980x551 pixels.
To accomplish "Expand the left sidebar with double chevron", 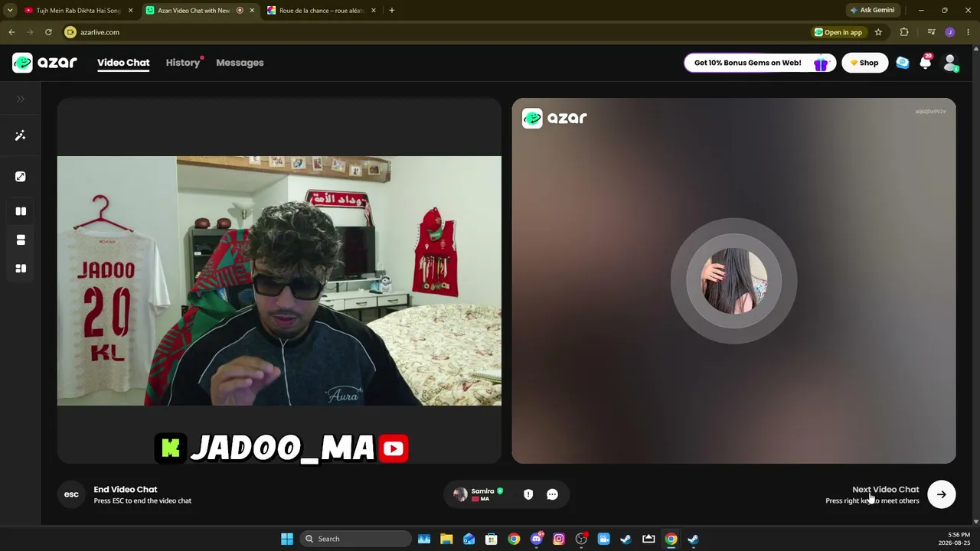I will 21,99.
